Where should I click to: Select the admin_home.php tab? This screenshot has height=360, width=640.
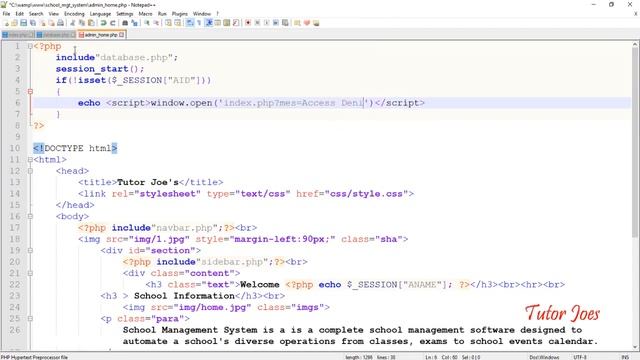pyautogui.click(x=100, y=35)
